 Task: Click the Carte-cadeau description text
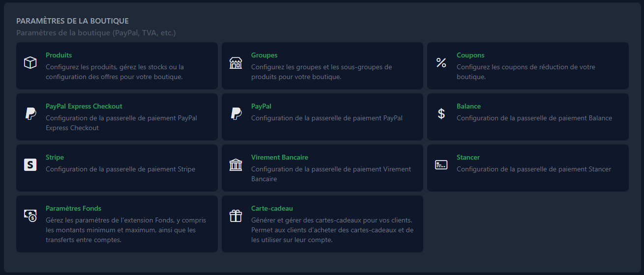tap(332, 230)
